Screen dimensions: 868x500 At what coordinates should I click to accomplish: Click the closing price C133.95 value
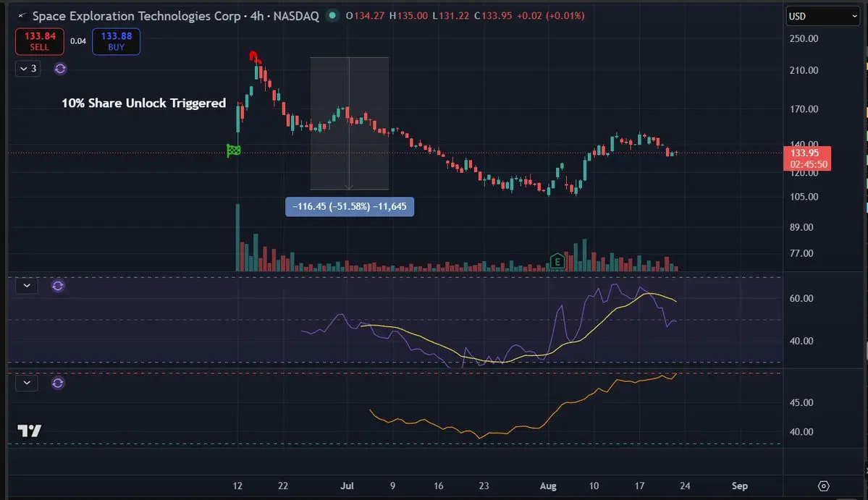(493, 15)
